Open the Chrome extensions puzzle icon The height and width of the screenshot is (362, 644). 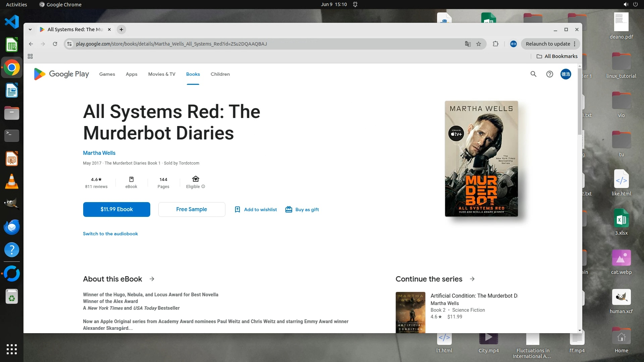[495, 44]
